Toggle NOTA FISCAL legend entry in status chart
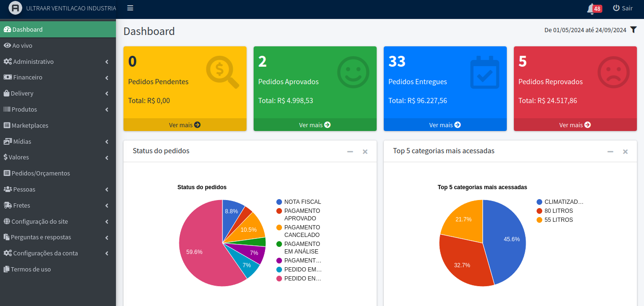The width and height of the screenshot is (644, 306). coord(302,202)
